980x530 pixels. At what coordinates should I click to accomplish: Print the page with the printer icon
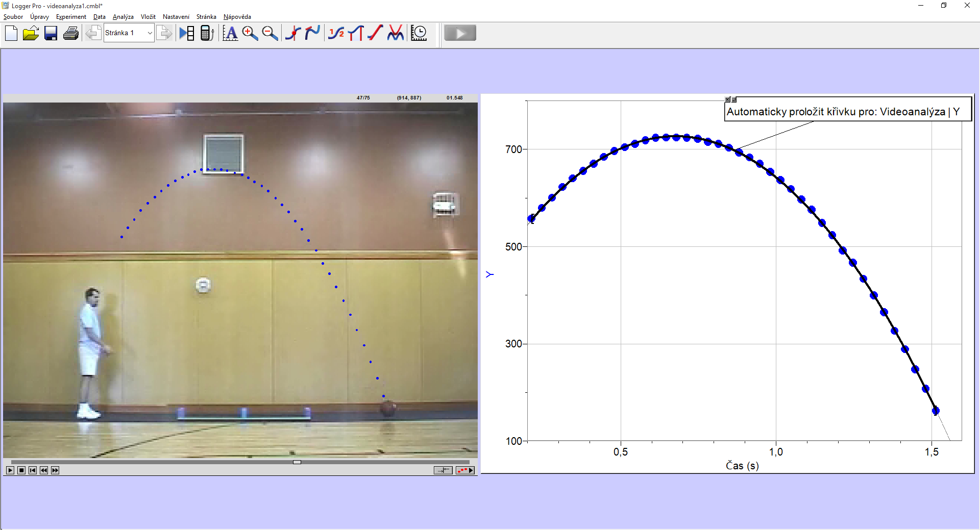pos(71,33)
